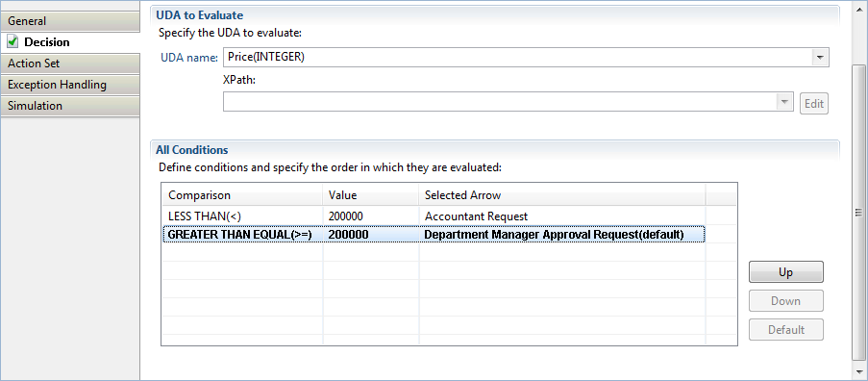Select the GREATER THAN EQUAL(>=) condition row
The width and height of the screenshot is (868, 381).
[x=434, y=235]
